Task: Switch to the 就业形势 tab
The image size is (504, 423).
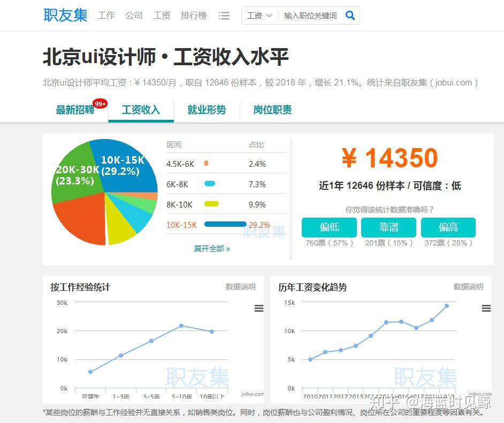Action: 207,110
